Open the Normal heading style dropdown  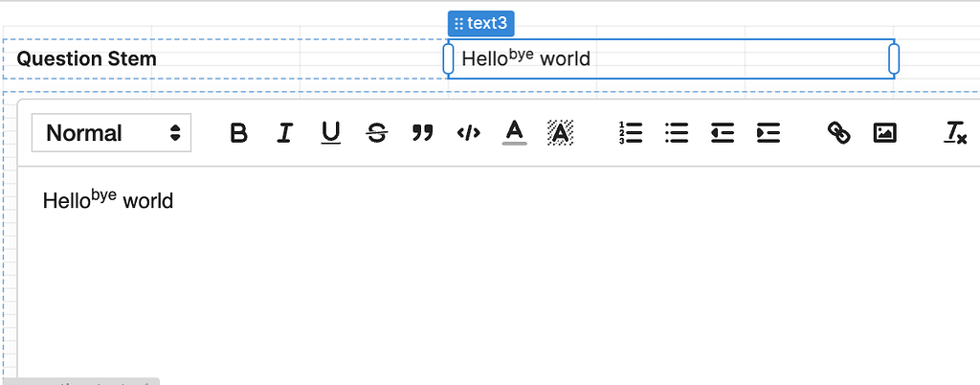111,132
